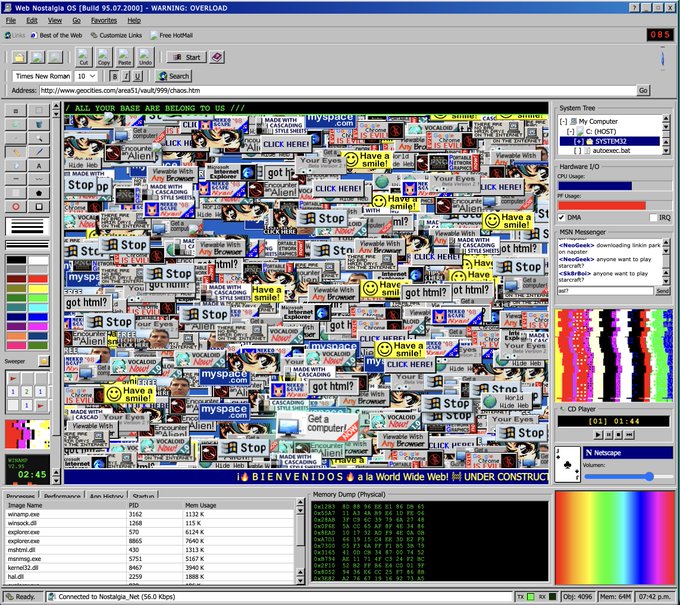
Task: Click the Paste toolbar icon
Action: point(124,57)
